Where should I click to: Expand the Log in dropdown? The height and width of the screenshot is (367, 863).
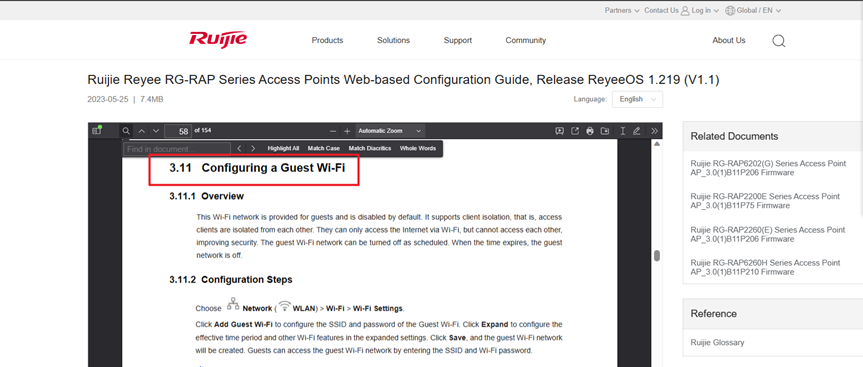click(705, 10)
